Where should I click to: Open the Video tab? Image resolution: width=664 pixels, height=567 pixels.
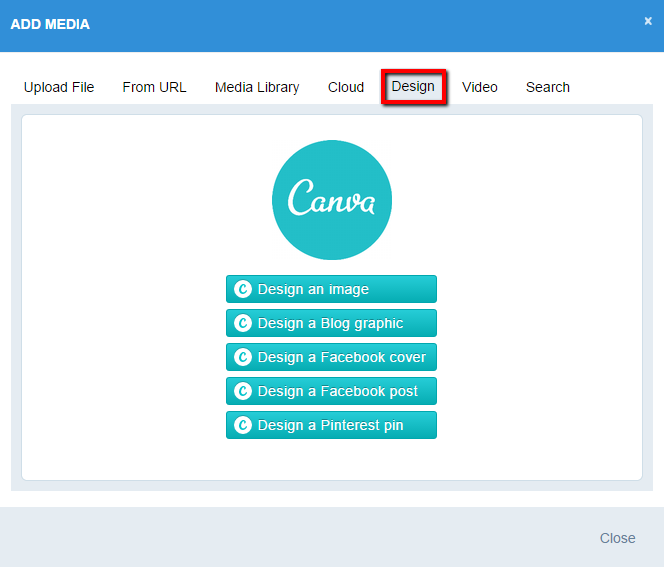479,87
